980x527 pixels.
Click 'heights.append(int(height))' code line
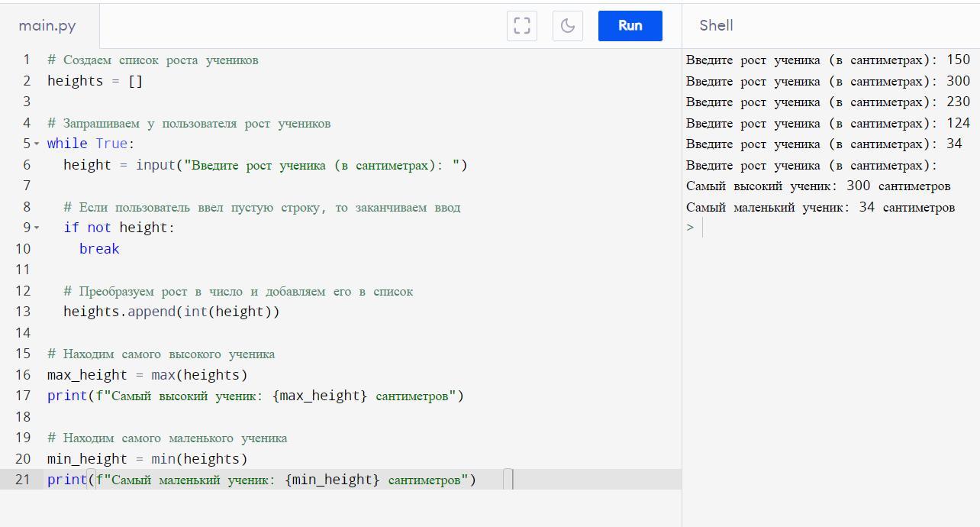pyautogui.click(x=172, y=312)
